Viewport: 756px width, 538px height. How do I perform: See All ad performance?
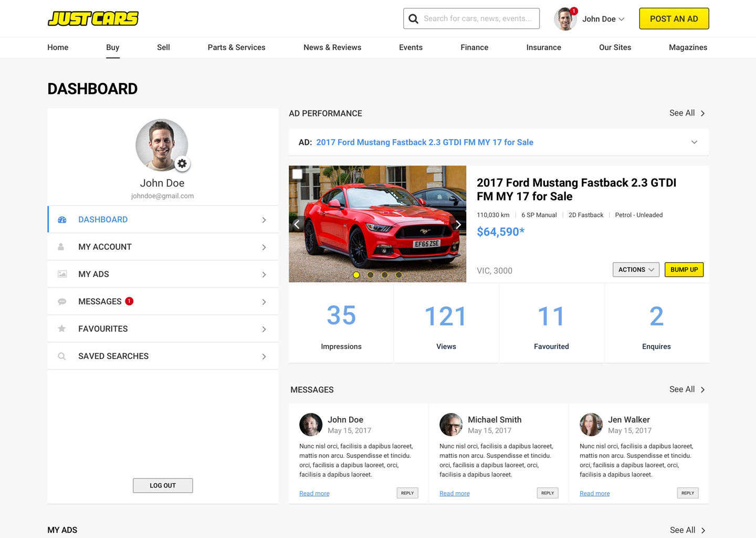(687, 113)
